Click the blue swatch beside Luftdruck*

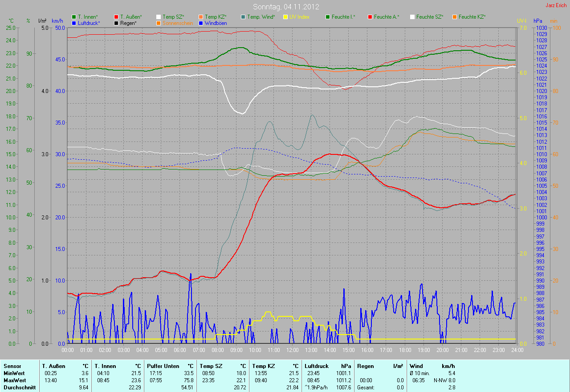[74, 23]
